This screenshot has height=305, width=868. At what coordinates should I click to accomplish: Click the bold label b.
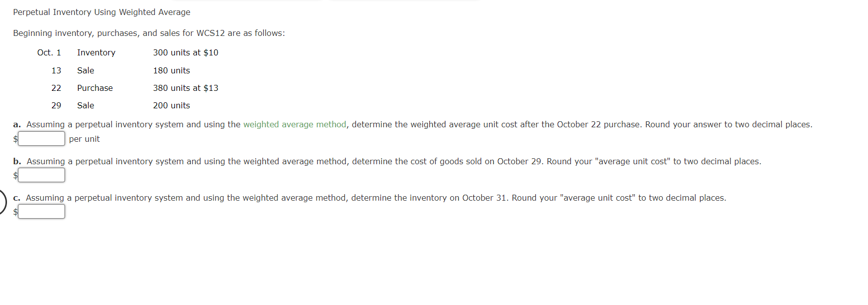[x=16, y=161]
